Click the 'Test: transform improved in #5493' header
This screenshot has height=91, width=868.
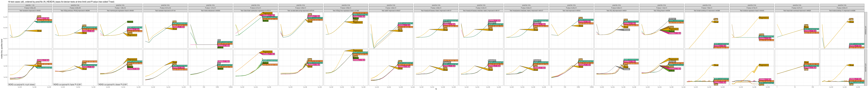tap(30, 11)
